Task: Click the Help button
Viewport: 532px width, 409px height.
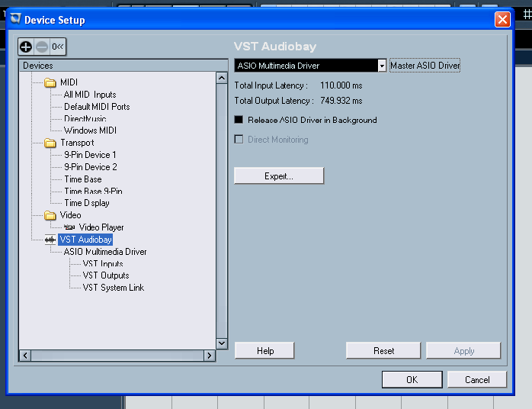Action: (x=264, y=351)
